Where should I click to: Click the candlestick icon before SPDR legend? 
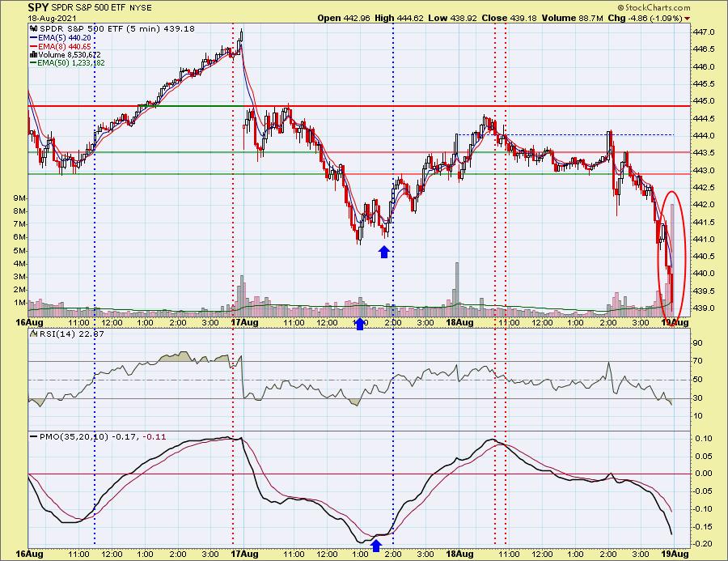click(x=32, y=29)
